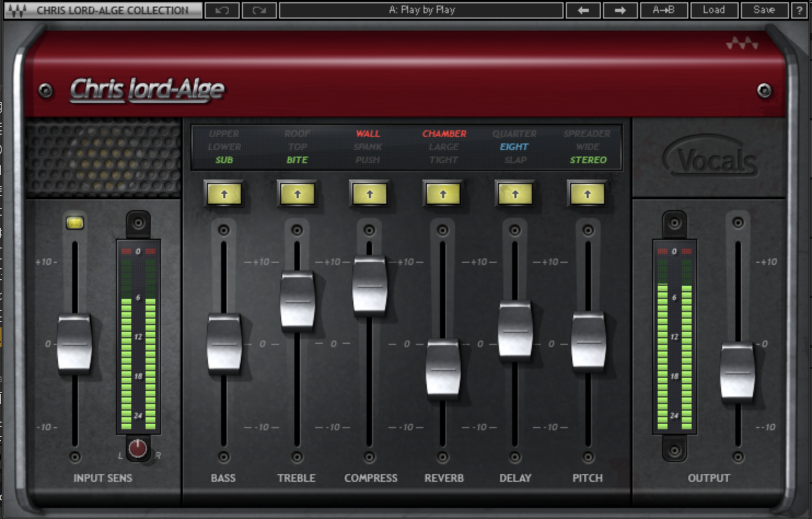812x519 pixels.
Task: Click the Chris Lord-Alge signature logo
Action: point(147,90)
